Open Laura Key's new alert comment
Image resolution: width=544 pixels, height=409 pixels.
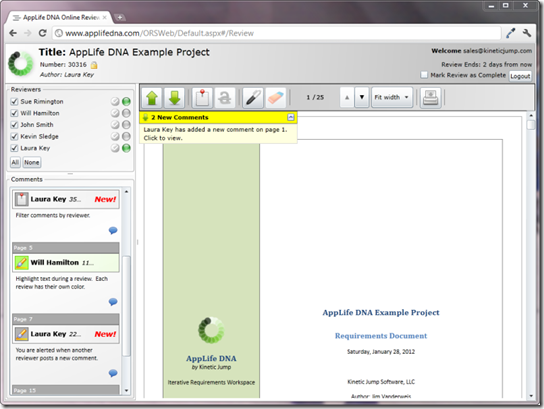pyautogui.click(x=66, y=334)
